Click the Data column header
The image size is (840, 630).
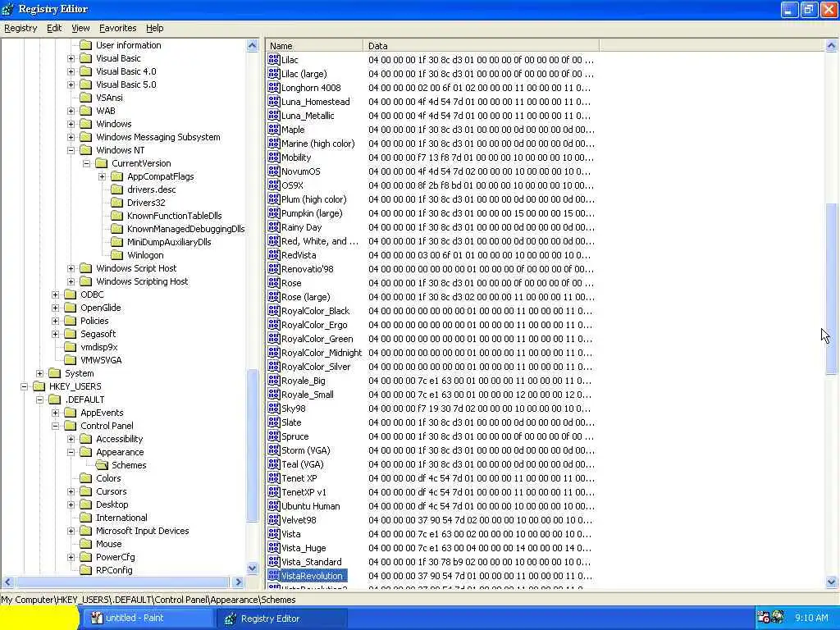481,46
